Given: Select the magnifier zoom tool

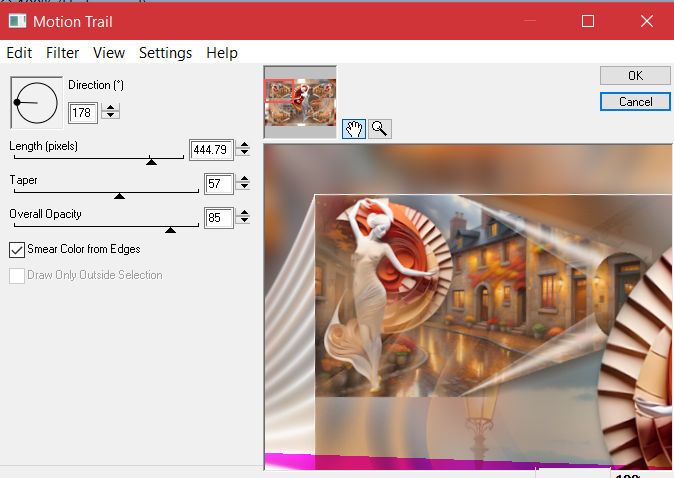Looking at the screenshot, I should click(379, 128).
